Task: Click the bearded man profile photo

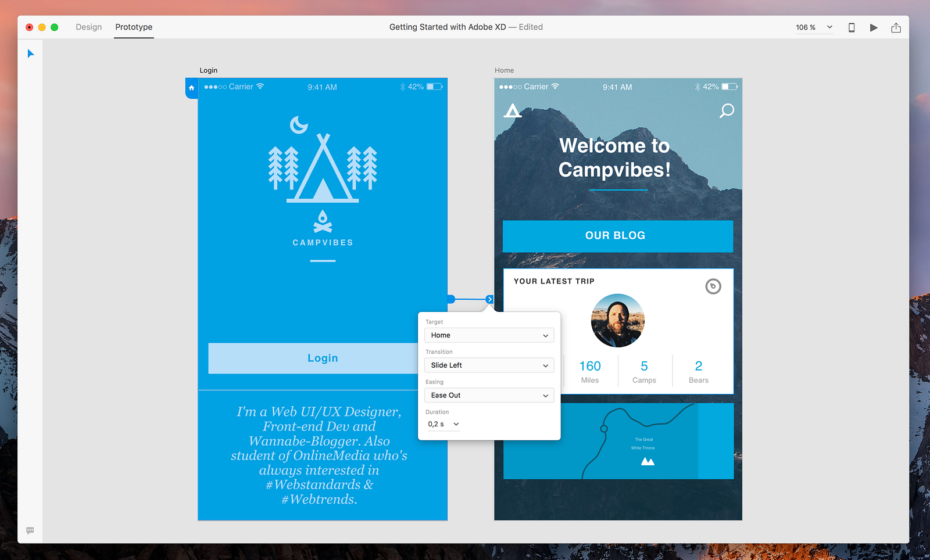Action: tap(618, 321)
